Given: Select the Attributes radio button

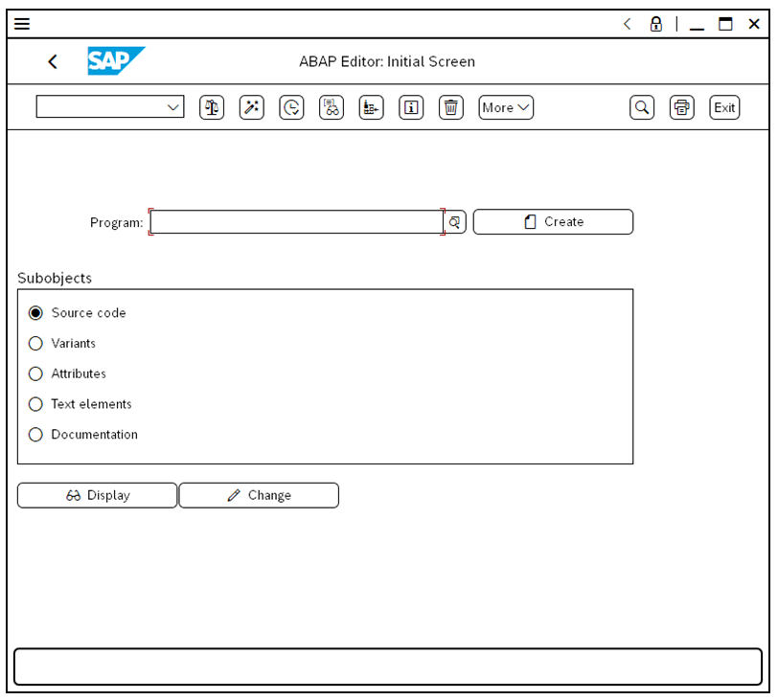Looking at the screenshot, I should [x=36, y=374].
